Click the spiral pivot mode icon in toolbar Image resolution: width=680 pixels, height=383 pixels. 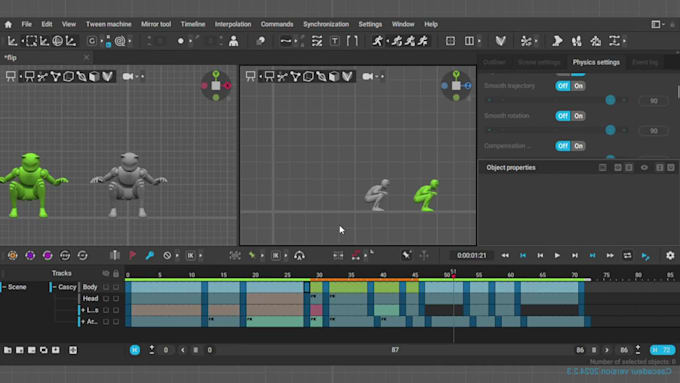click(x=120, y=41)
